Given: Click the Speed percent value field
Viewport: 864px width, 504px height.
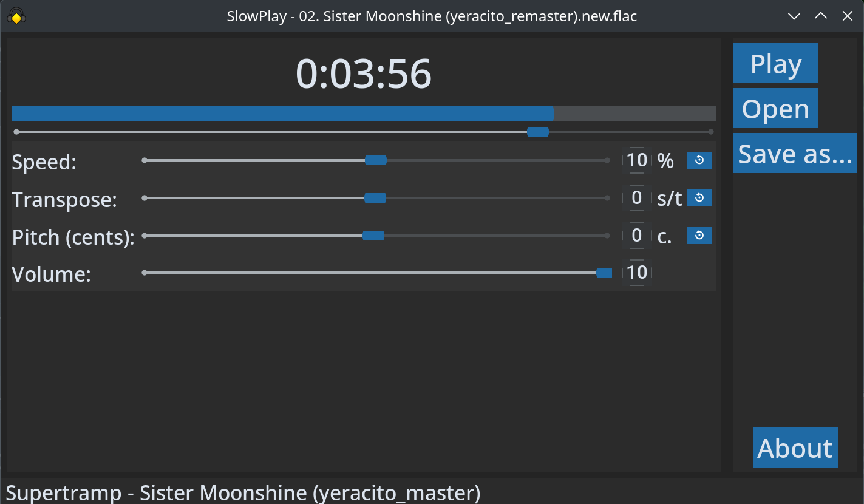Looking at the screenshot, I should click(637, 160).
